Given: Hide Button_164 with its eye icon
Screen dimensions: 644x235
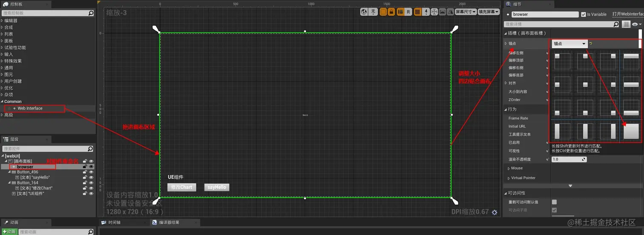Looking at the screenshot, I should (91, 183).
